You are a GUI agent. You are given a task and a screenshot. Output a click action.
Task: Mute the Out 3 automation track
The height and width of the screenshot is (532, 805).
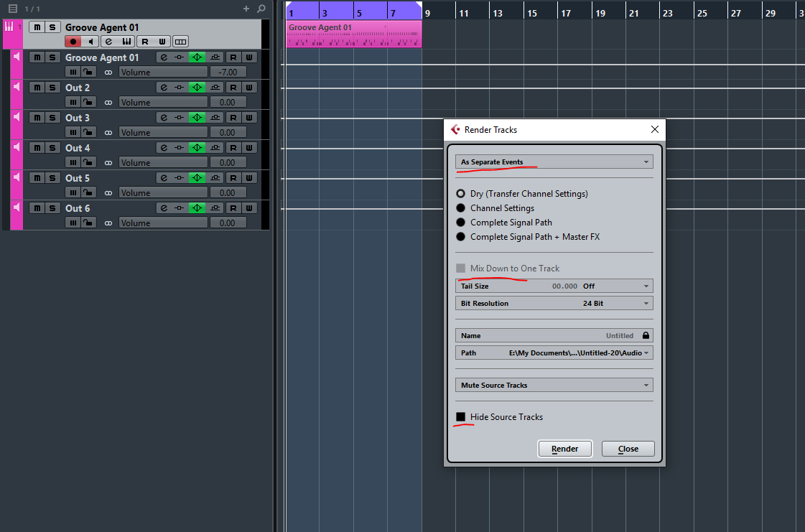tap(37, 118)
